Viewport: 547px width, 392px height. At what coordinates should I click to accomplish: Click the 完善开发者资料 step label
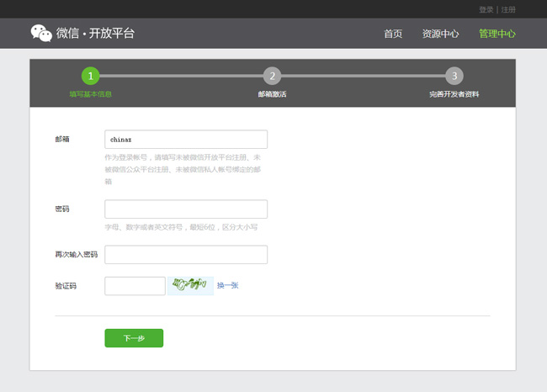454,94
